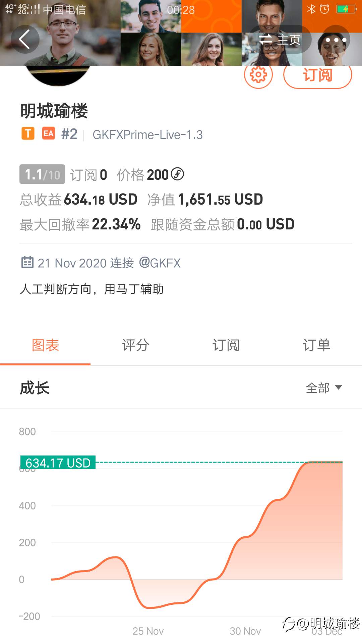Tap the profile avatar picture
The width and height of the screenshot is (362, 644).
[x=58, y=75]
